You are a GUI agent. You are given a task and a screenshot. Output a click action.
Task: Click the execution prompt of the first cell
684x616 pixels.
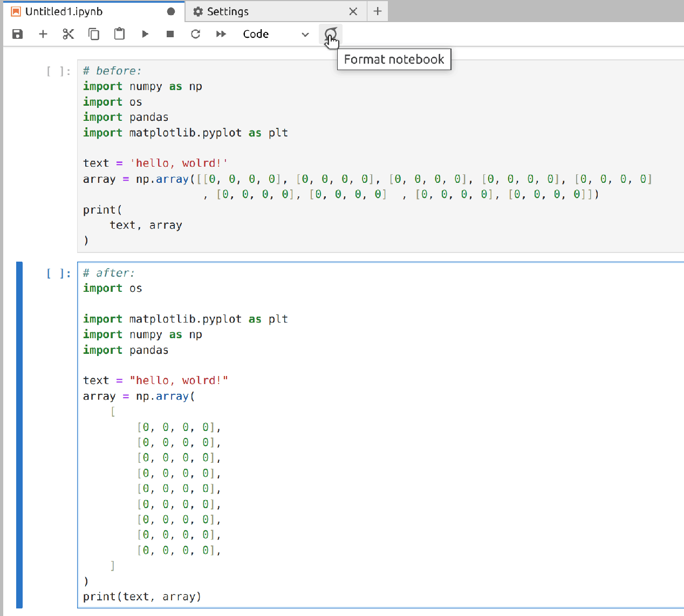point(57,70)
